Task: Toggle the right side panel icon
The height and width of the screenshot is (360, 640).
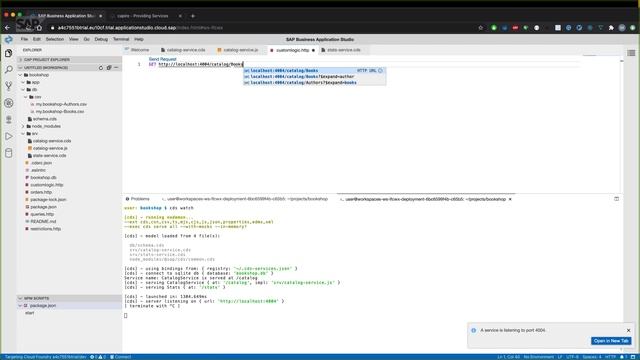Action: (x=631, y=53)
